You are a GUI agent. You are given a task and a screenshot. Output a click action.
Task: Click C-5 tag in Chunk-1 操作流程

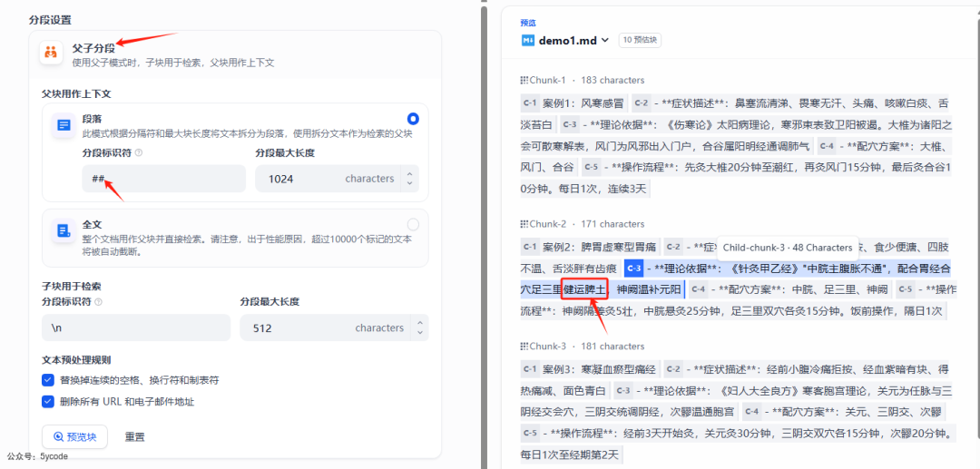coord(591,167)
